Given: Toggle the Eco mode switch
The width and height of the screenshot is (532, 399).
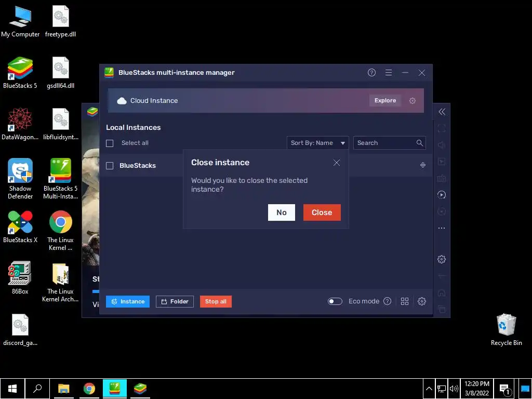Looking at the screenshot, I should (335, 301).
